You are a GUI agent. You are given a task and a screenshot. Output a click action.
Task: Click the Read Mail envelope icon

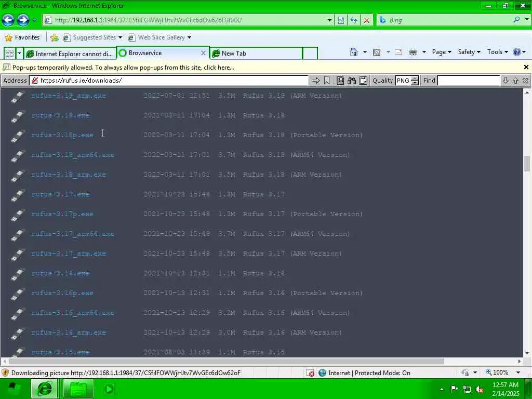pos(398,52)
